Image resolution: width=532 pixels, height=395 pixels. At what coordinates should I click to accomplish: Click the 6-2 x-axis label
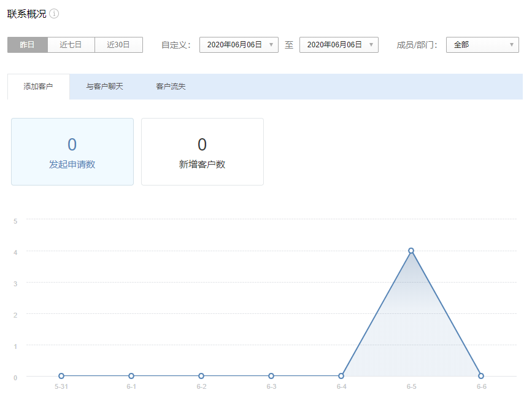click(201, 386)
